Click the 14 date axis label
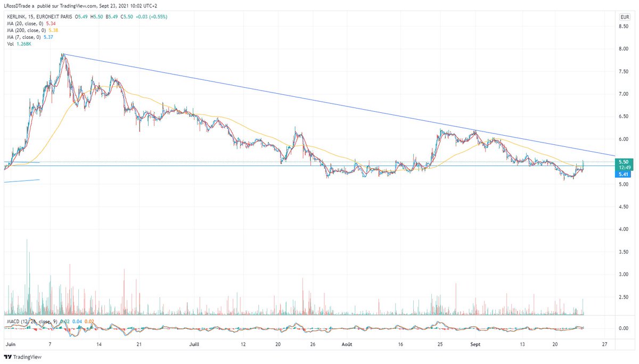This screenshot has width=639, height=364. (99, 345)
